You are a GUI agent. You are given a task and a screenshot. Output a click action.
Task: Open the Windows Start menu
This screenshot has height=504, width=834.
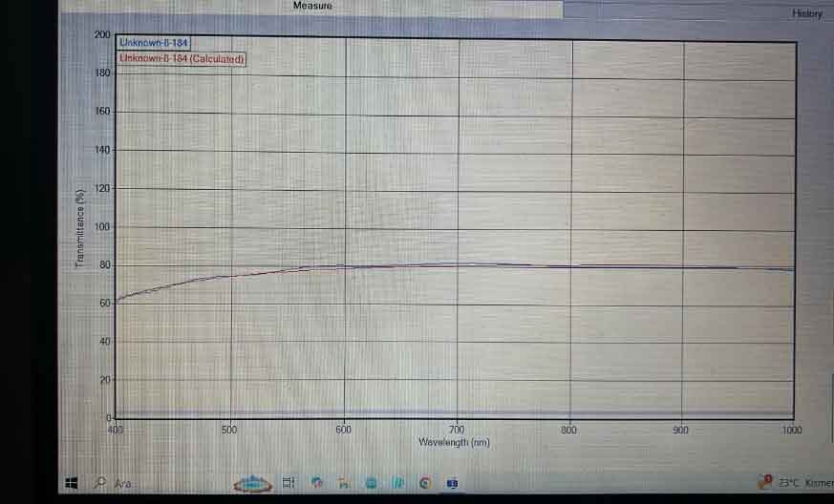point(71,484)
